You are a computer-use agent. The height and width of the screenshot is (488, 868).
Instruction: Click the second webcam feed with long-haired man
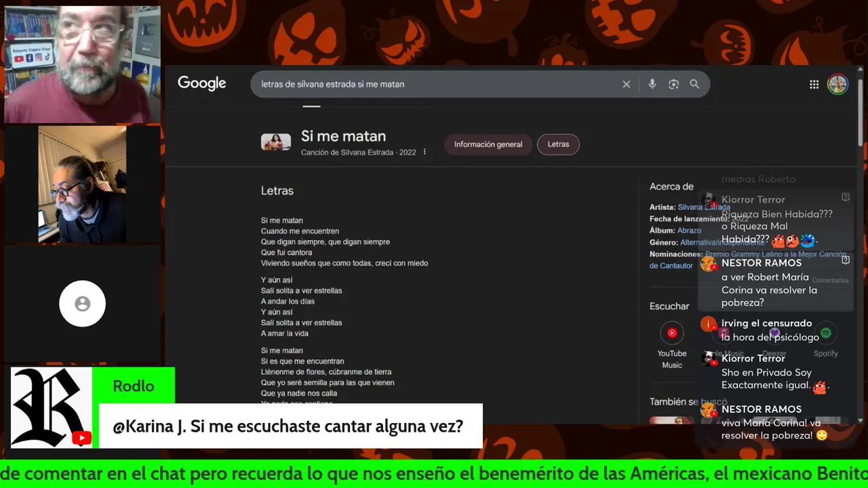[x=82, y=184]
